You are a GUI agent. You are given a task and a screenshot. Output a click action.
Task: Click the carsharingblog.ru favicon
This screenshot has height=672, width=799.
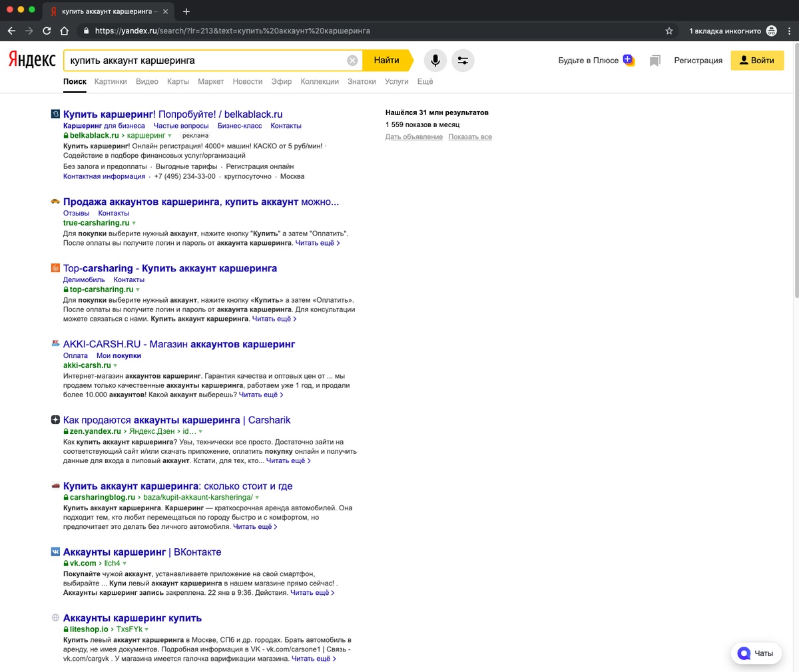[x=55, y=486]
